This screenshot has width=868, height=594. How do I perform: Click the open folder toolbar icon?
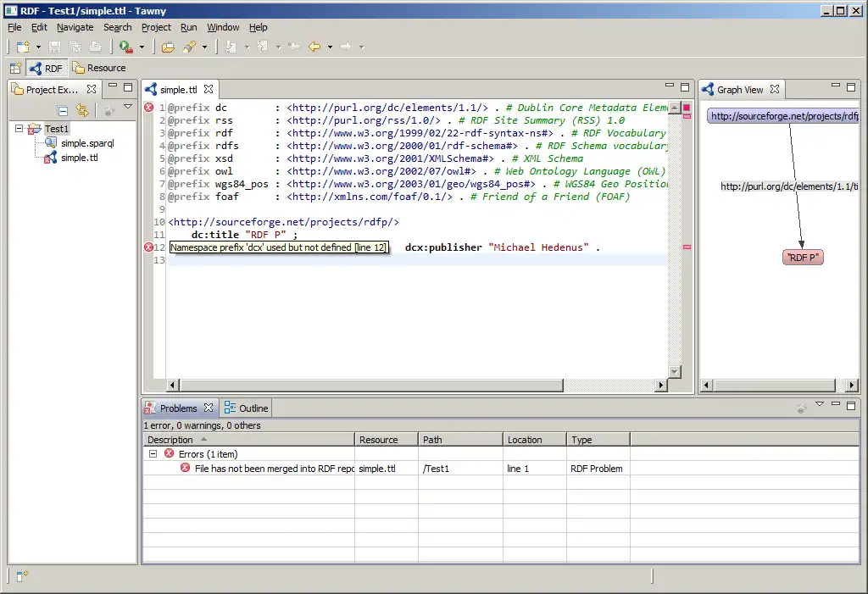coord(168,47)
